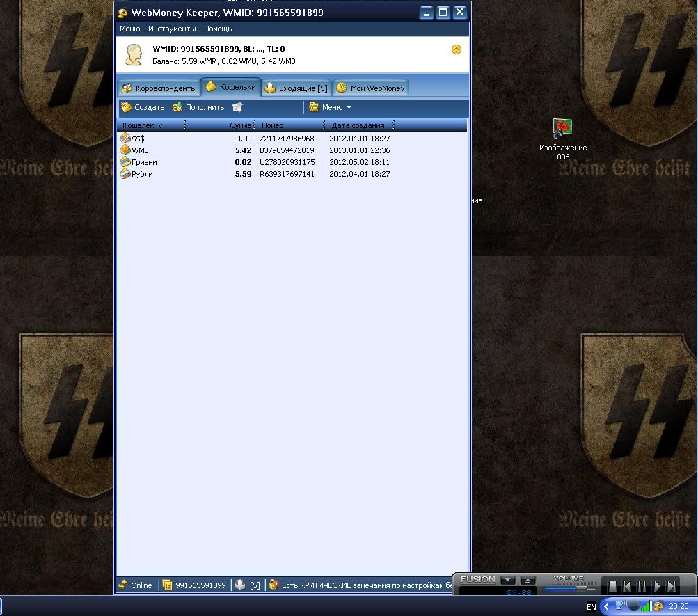
Task: Select the Кошельки tab
Action: pyautogui.click(x=230, y=87)
